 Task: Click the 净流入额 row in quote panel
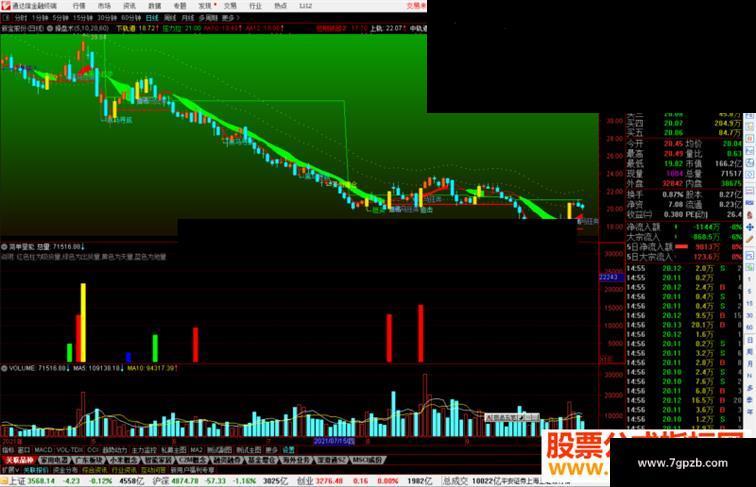coord(684,227)
